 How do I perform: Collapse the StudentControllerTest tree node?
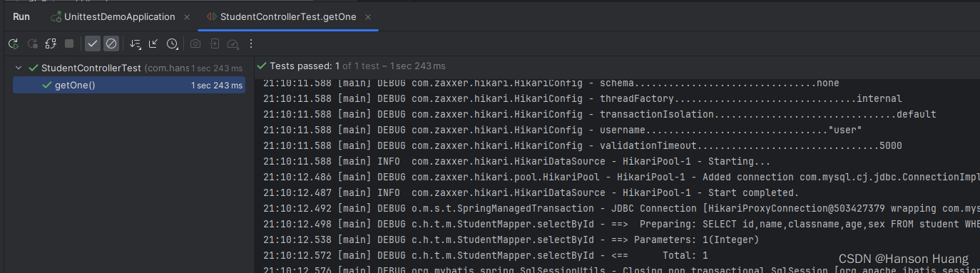19,68
